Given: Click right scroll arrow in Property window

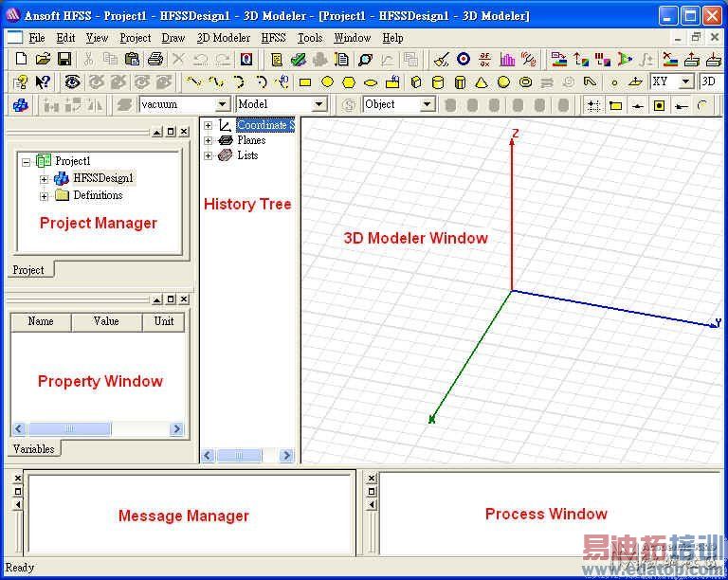Looking at the screenshot, I should tap(177, 428).
